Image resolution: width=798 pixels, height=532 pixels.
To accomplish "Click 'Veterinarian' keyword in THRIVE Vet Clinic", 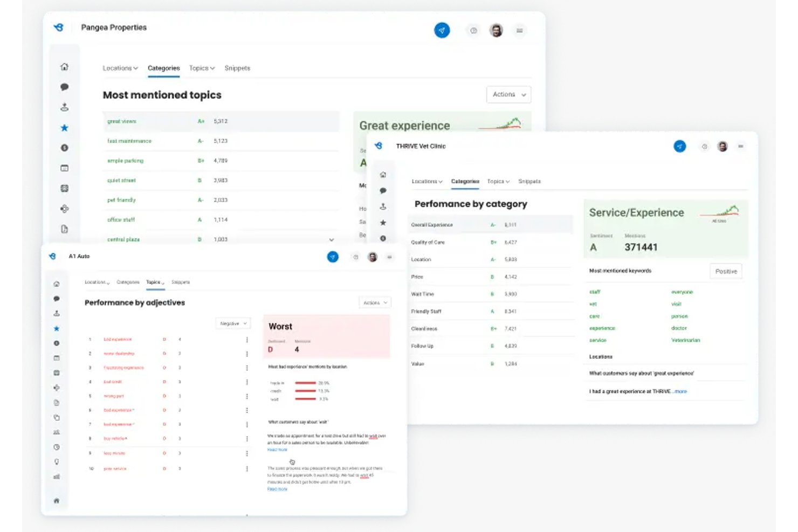I will tap(685, 340).
